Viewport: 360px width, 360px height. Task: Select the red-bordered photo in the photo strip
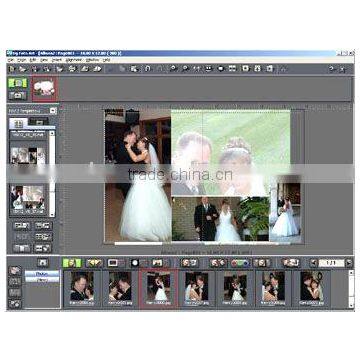(x=158, y=289)
